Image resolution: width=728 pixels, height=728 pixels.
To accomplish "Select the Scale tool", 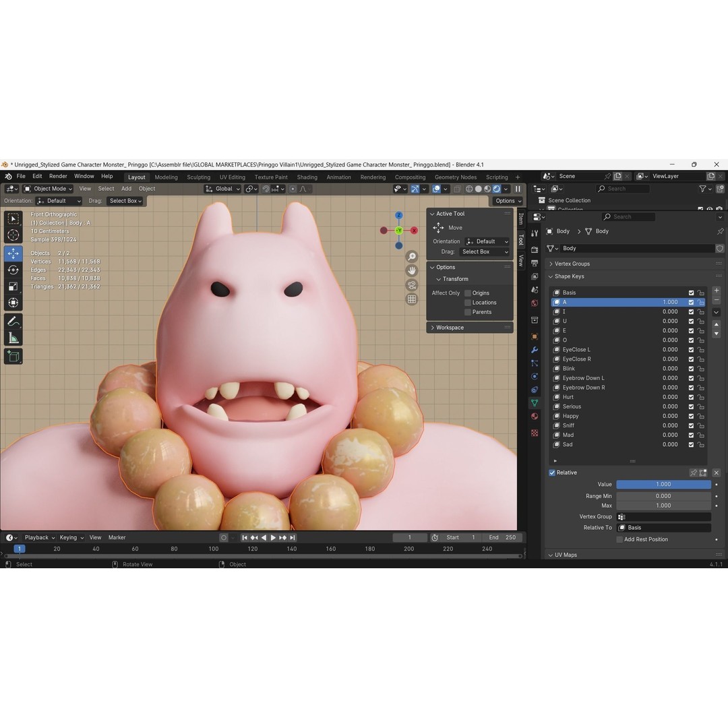I will click(x=13, y=286).
